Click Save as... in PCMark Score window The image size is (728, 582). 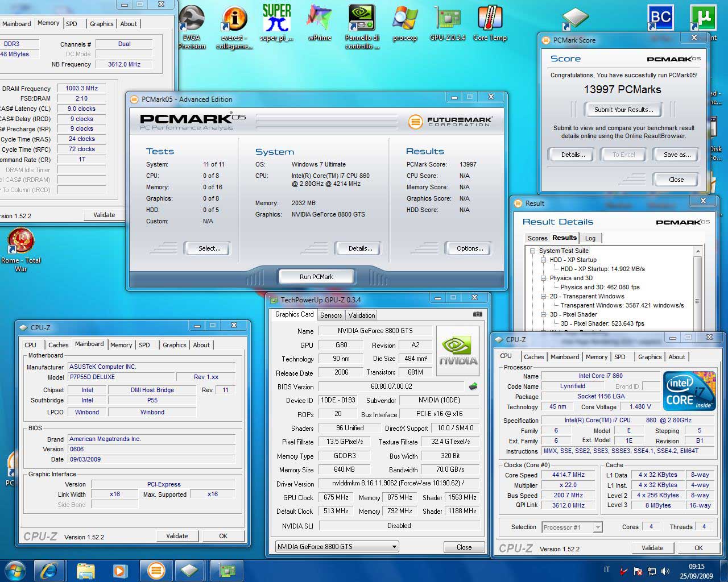[x=677, y=155]
